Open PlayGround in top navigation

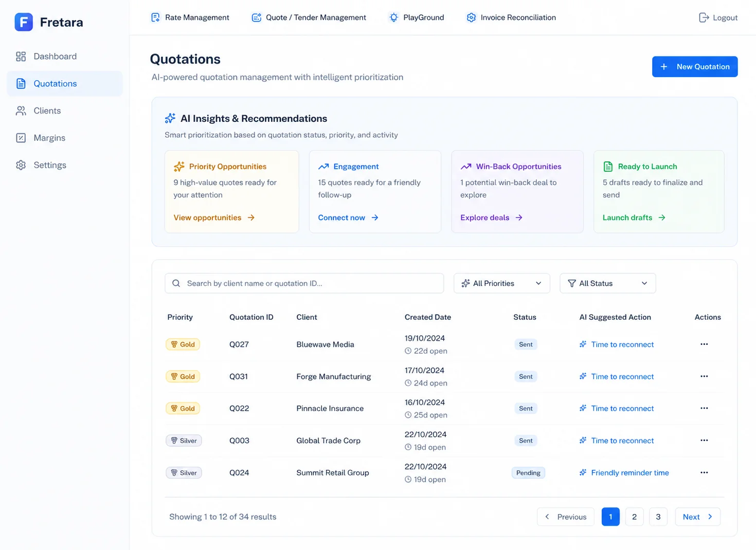pyautogui.click(x=417, y=17)
